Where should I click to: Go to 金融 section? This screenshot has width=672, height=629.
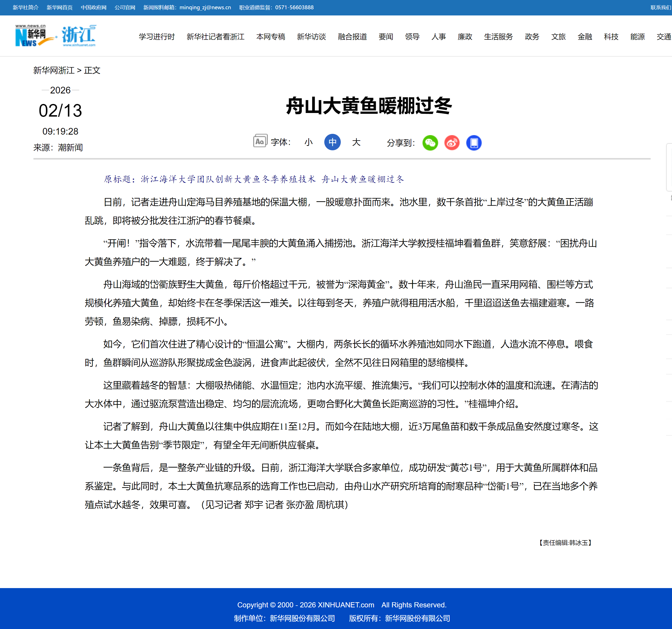point(585,37)
